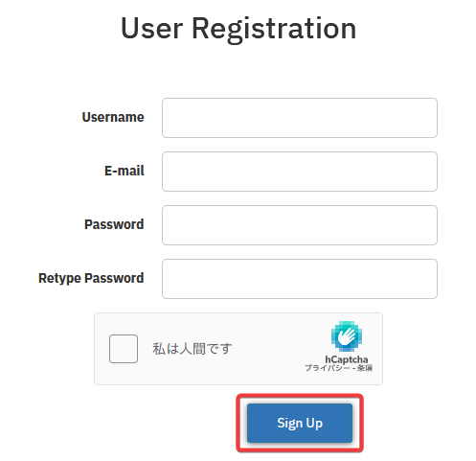Open the 条項 terms link
This screenshot has width=476, height=461.
(365, 368)
